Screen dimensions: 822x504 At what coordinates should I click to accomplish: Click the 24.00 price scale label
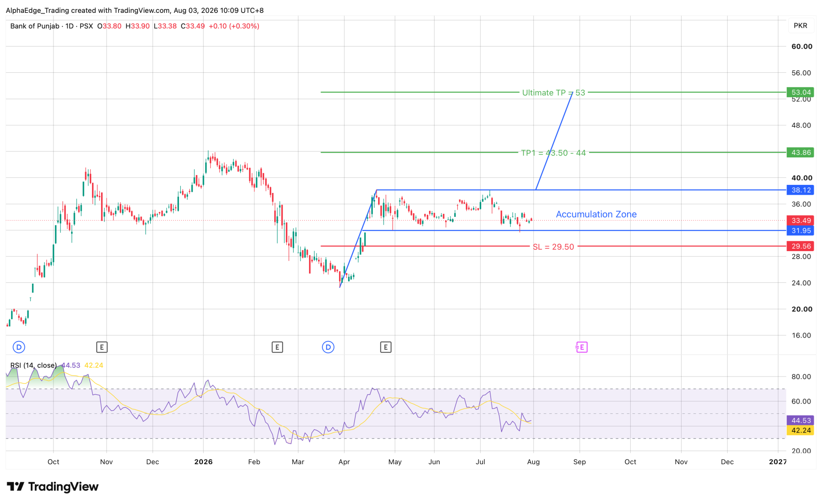[801, 283]
